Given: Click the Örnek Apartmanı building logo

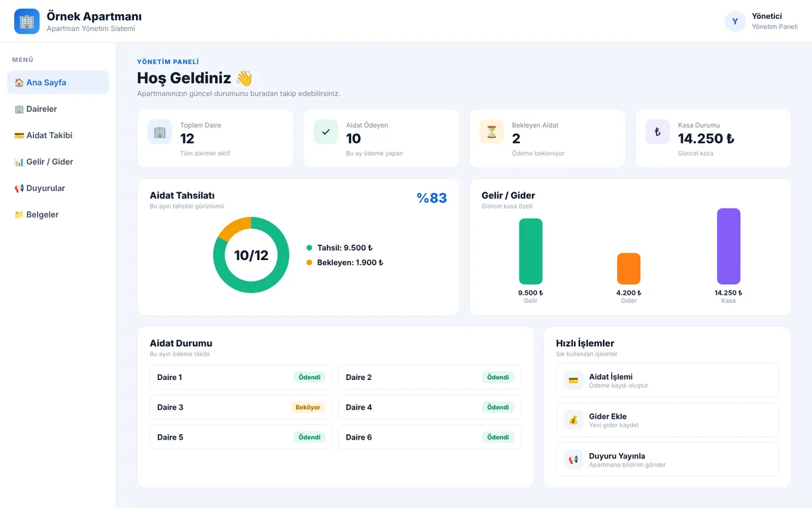Looking at the screenshot, I should [27, 22].
